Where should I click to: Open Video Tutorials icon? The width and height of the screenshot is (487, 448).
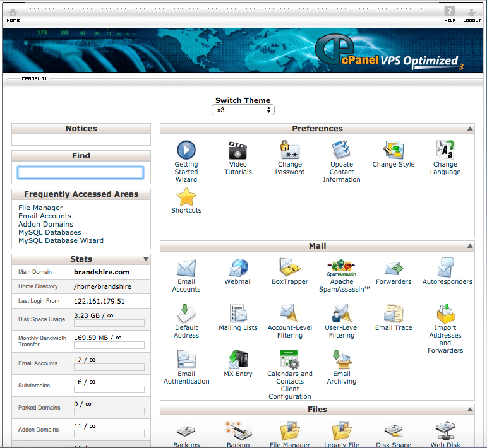coord(238,150)
